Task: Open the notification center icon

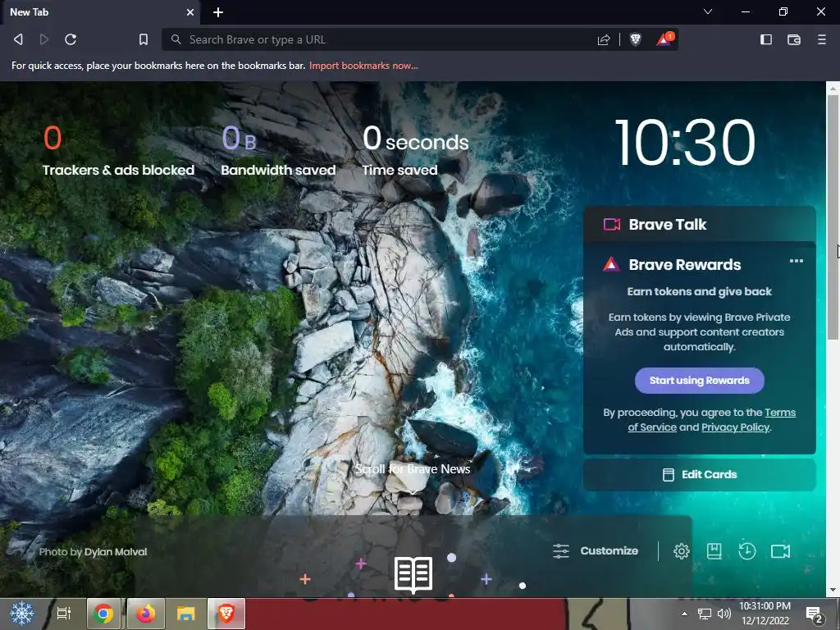Action: tap(815, 614)
